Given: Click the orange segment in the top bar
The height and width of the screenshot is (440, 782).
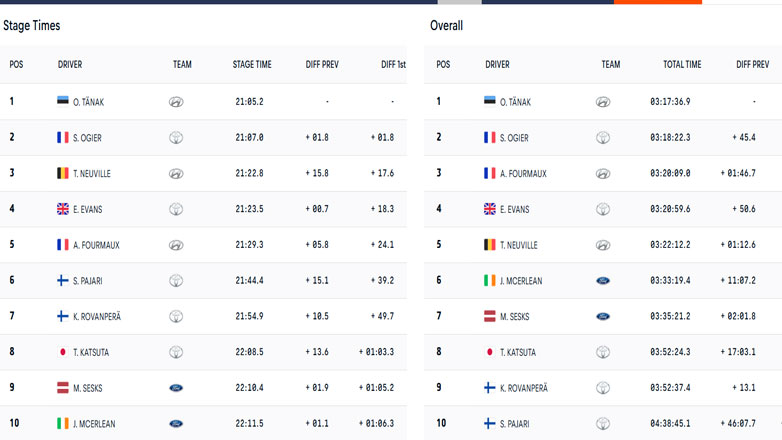Looking at the screenshot, I should click(x=658, y=2).
